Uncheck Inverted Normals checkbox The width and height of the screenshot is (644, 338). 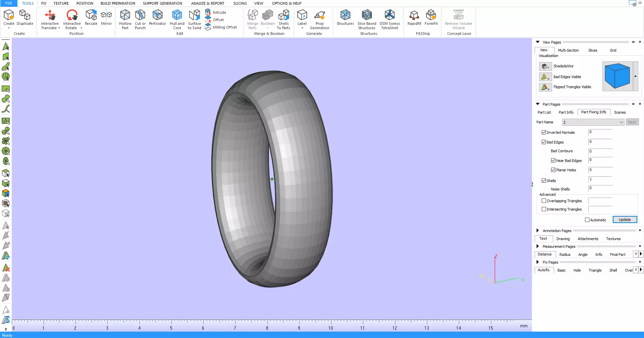(x=544, y=132)
